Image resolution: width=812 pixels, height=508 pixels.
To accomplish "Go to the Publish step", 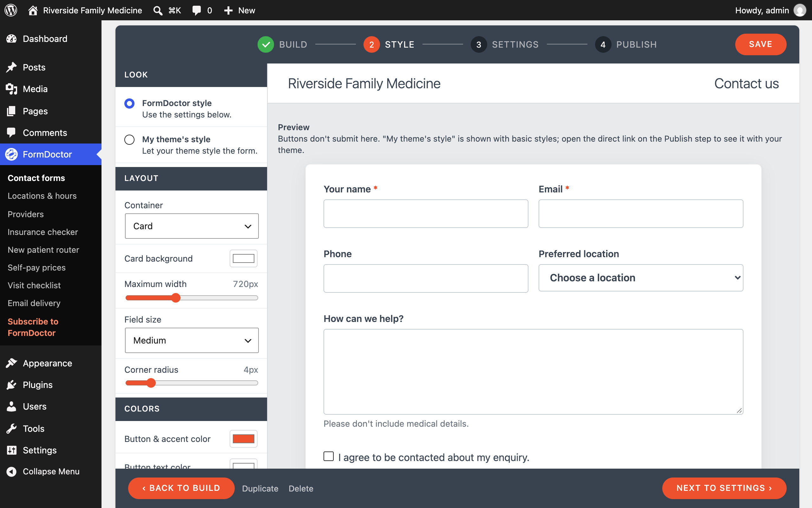I will point(626,44).
